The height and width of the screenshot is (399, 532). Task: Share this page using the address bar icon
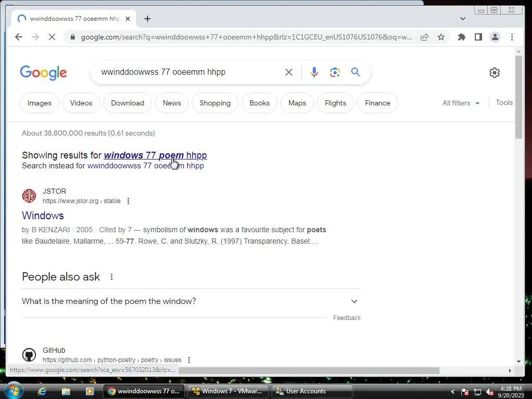point(424,37)
